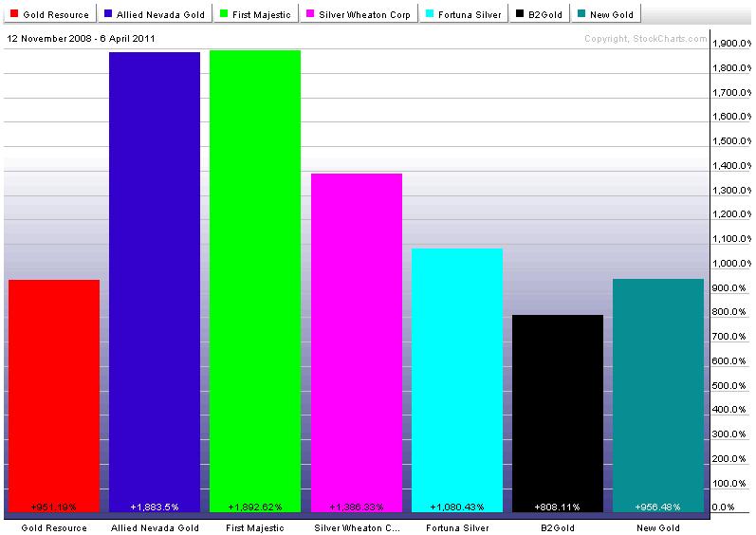Click the teal New Gold bar

(658, 396)
